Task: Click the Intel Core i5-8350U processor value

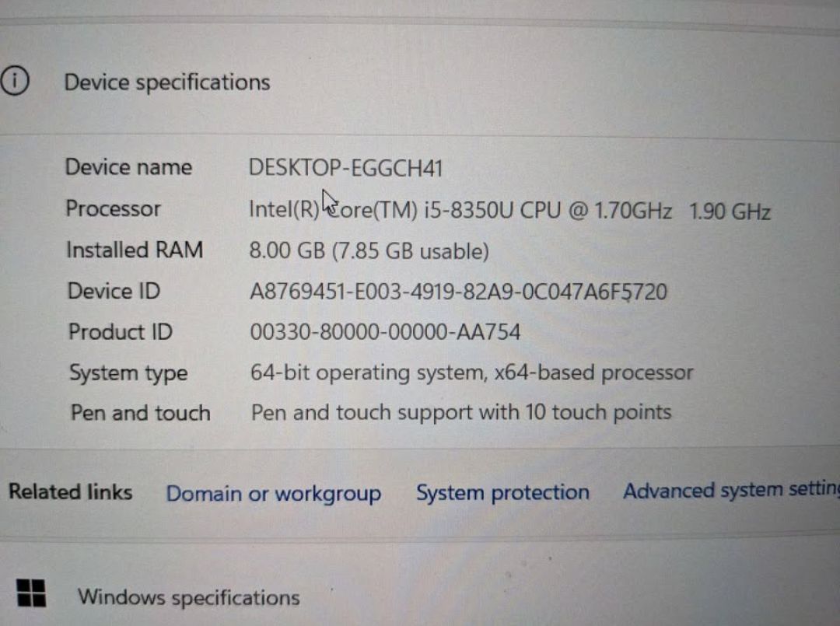Action: click(509, 211)
